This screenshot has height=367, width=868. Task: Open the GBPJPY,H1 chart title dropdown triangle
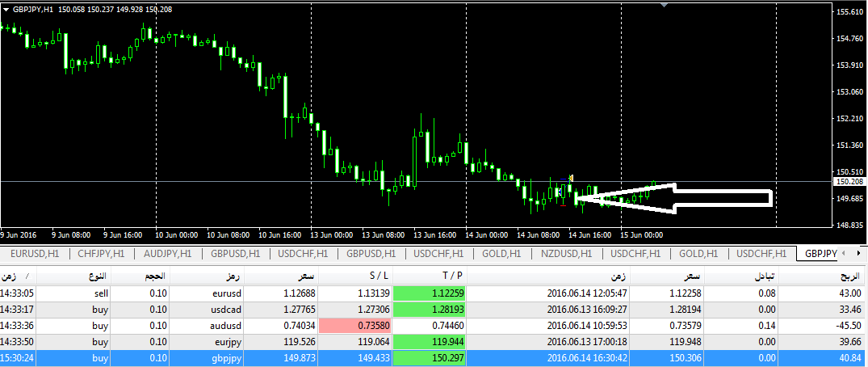6,9
